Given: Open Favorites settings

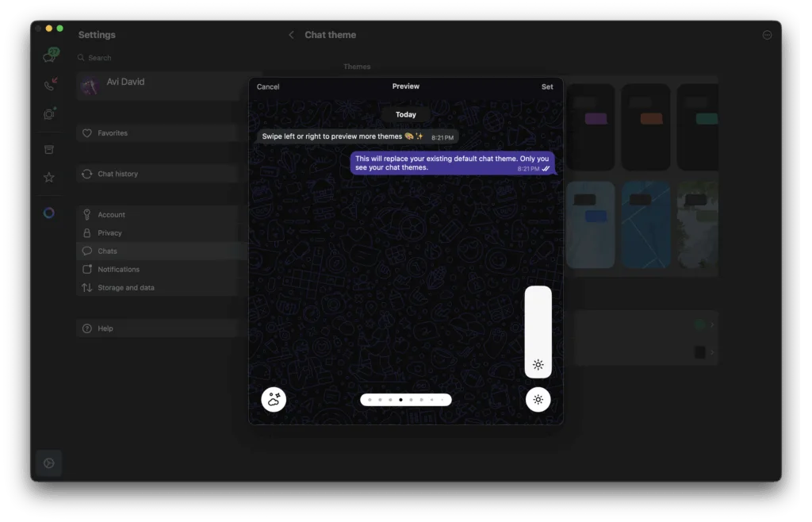Looking at the screenshot, I should [x=158, y=133].
